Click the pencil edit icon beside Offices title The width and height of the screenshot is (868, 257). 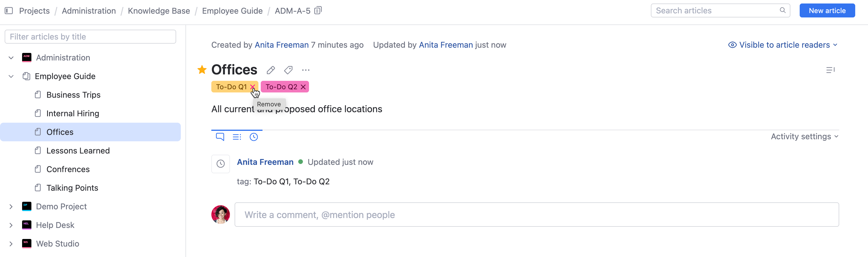click(271, 70)
